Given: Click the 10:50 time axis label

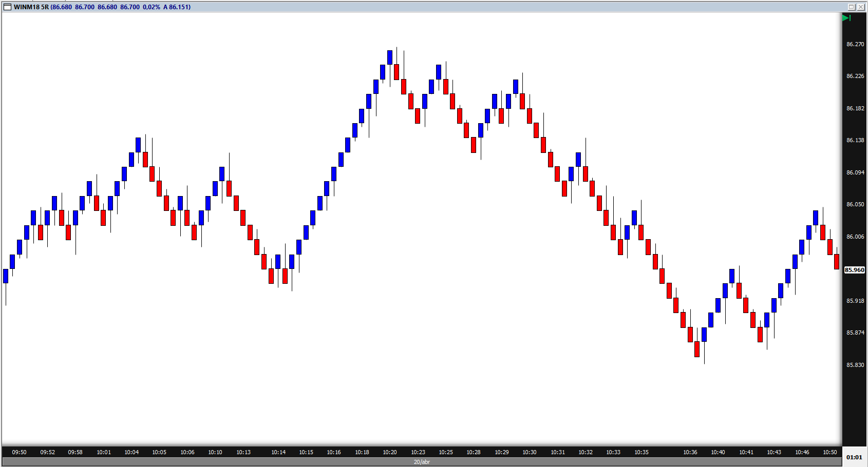Looking at the screenshot, I should 830,452.
